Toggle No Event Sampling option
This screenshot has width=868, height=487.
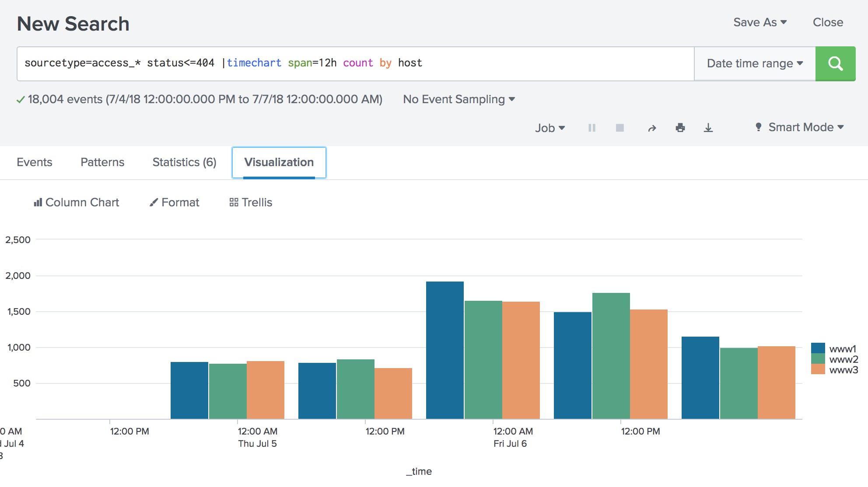(x=458, y=99)
